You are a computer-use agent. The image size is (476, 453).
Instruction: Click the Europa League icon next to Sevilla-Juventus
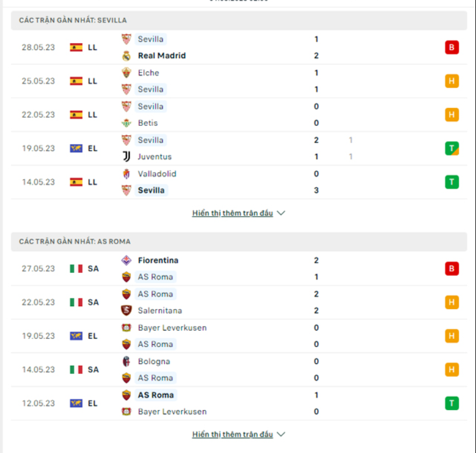75,148
